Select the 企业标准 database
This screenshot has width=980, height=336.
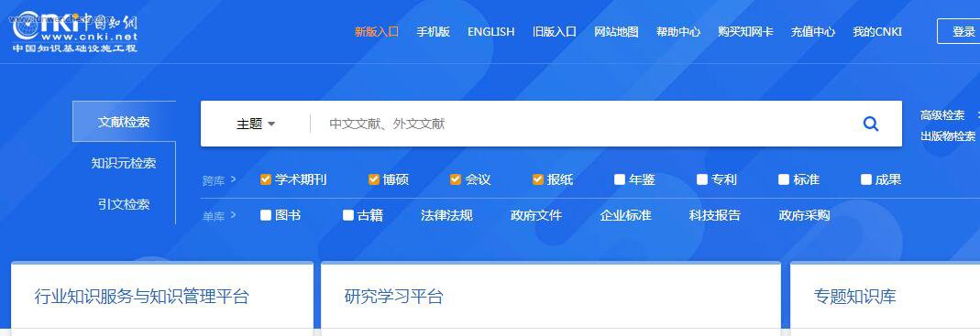point(625,215)
